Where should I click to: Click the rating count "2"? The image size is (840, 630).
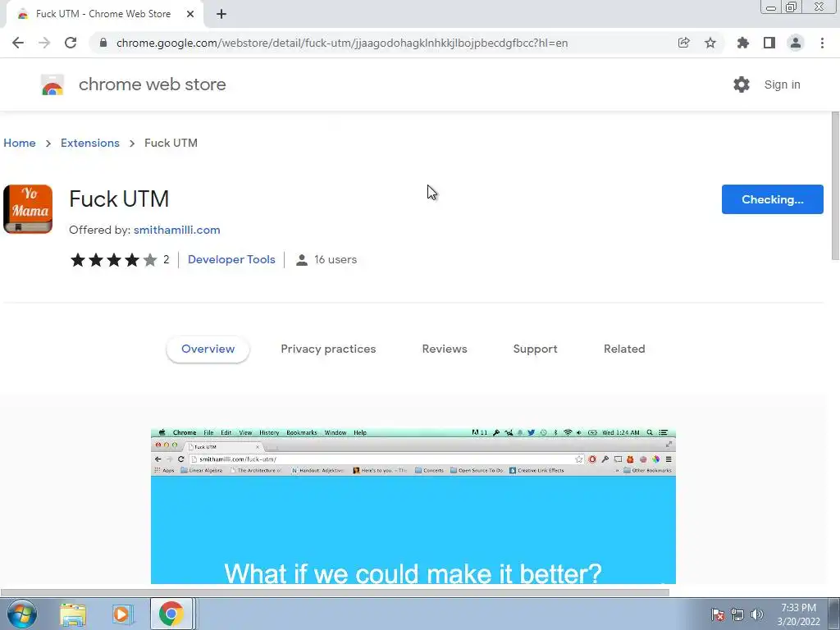point(166,259)
